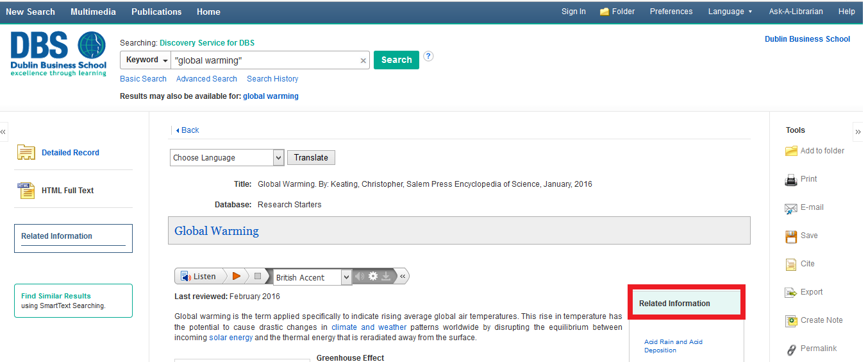
Task: Clear the search box text
Action: [x=363, y=60]
